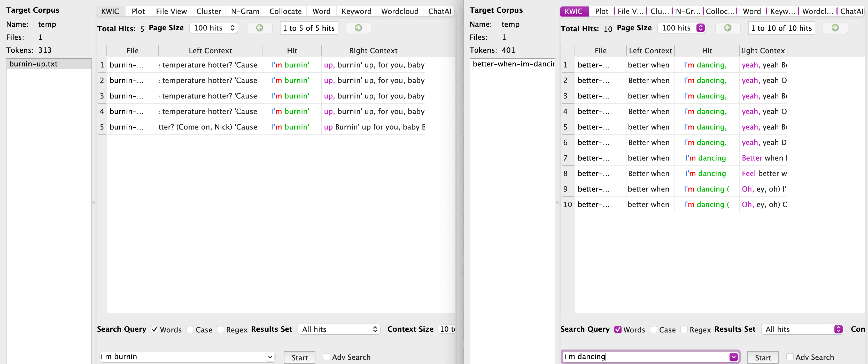Open left window's Page Size dropdown
868x364 pixels.
coord(214,28)
